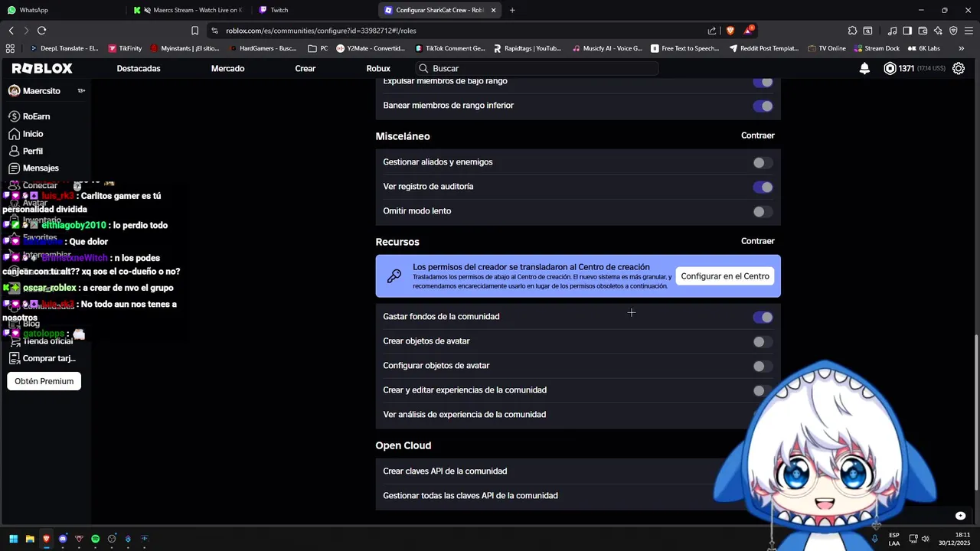The width and height of the screenshot is (980, 551).
Task: Disable Ver registro de auditoría
Action: (763, 187)
